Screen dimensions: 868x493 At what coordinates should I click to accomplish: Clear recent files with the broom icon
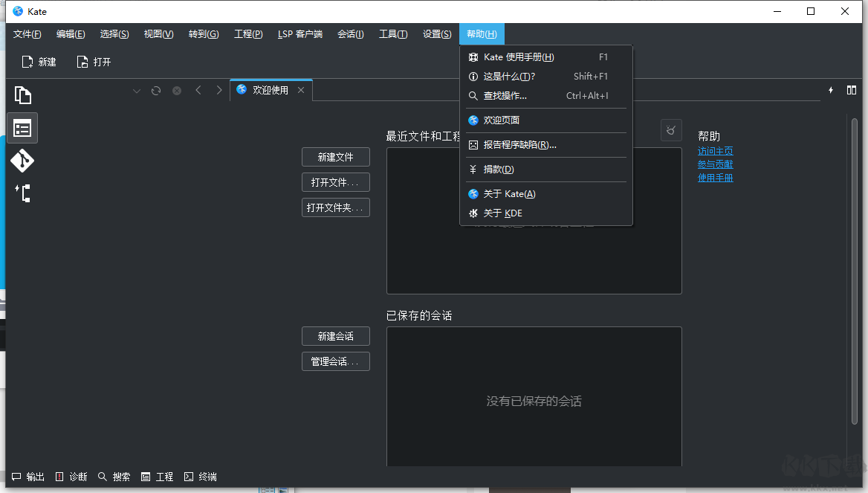[671, 130]
